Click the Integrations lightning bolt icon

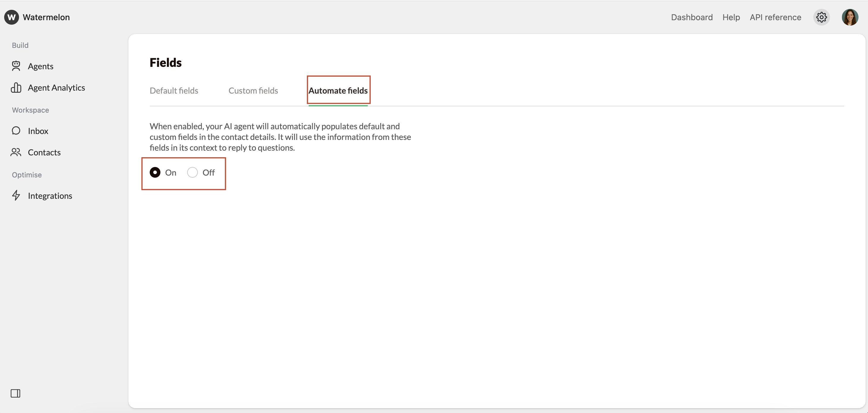click(x=16, y=196)
